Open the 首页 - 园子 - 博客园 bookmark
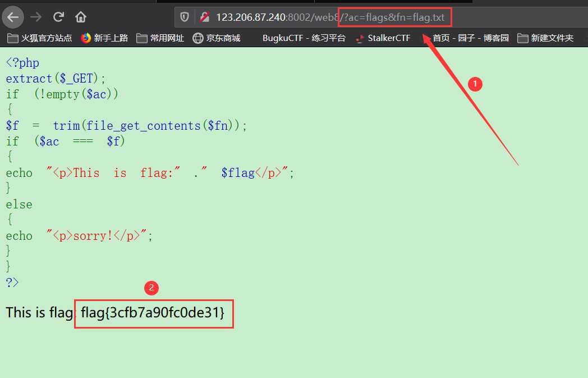This screenshot has width=588, height=378. click(471, 38)
